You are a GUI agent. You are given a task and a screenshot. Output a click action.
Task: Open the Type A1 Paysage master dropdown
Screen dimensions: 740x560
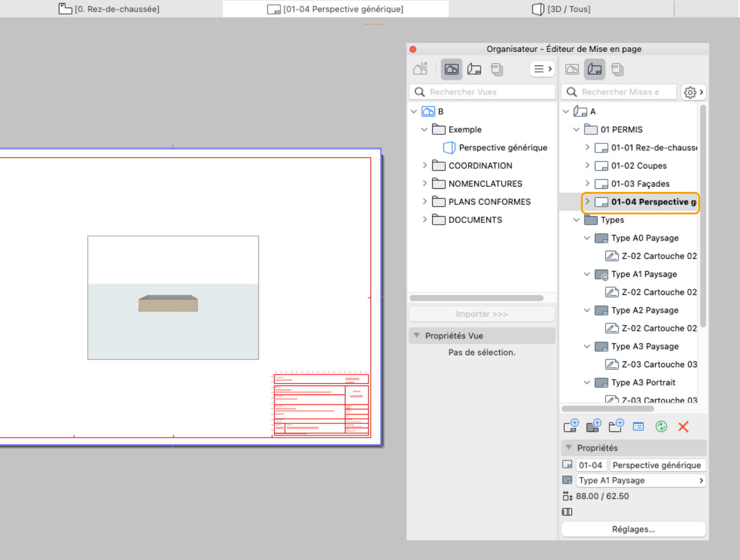[641, 480]
